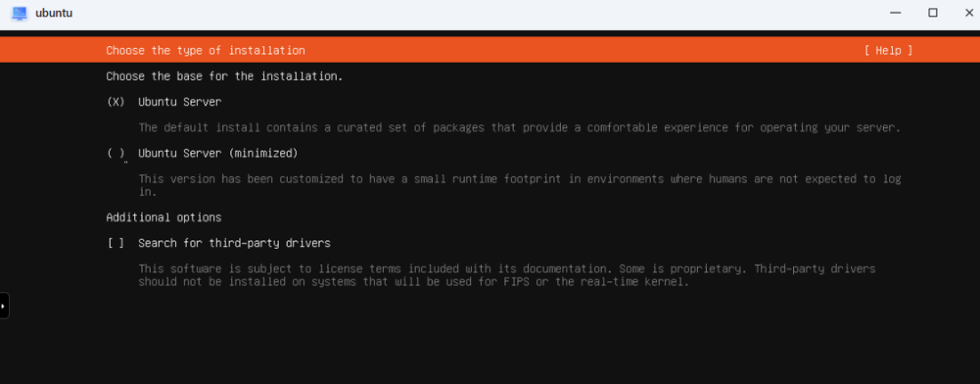Select the Ubuntu Server radio button
This screenshot has width=980, height=384.
click(115, 103)
